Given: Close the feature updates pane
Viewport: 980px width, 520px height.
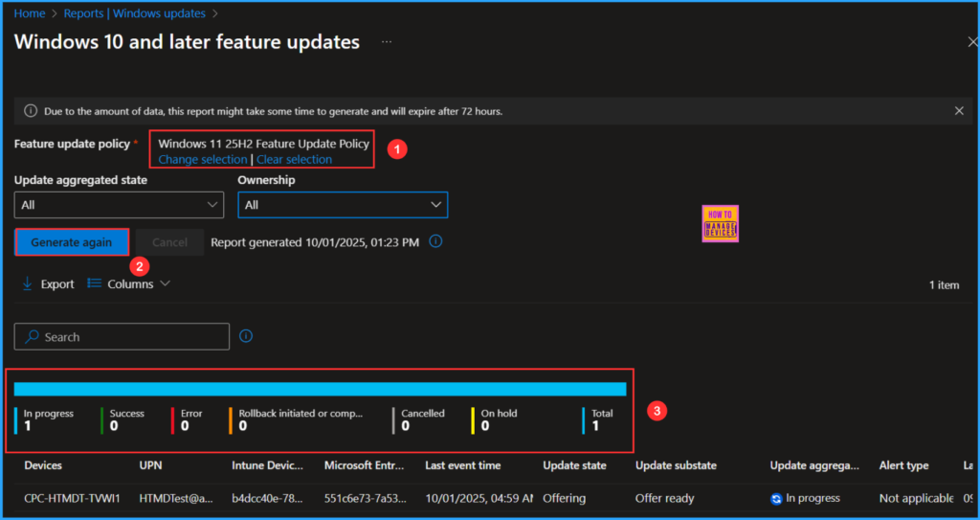Looking at the screenshot, I should point(972,42).
